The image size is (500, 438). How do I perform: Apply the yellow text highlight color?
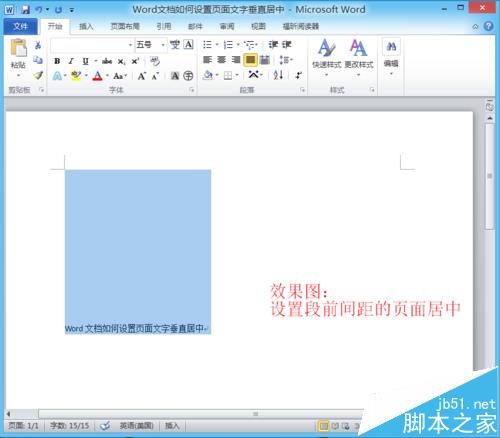coord(76,76)
